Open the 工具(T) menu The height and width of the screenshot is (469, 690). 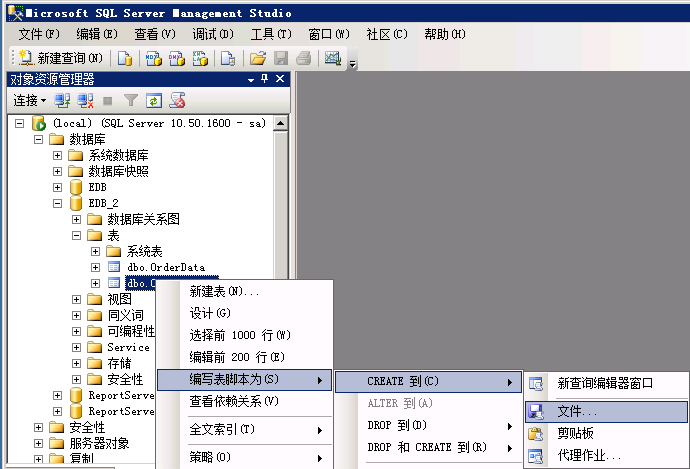click(x=271, y=34)
